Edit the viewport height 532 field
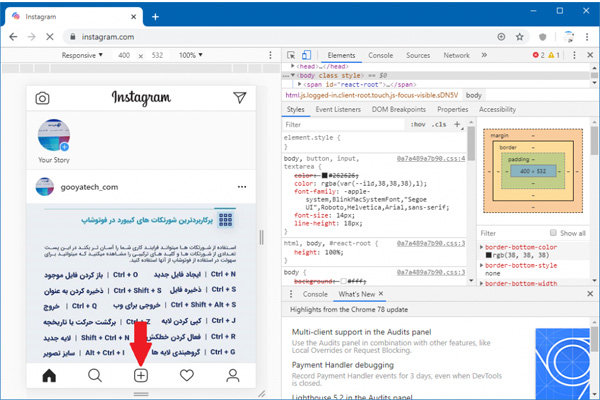Viewport: 600px width, 400px height. pyautogui.click(x=157, y=55)
